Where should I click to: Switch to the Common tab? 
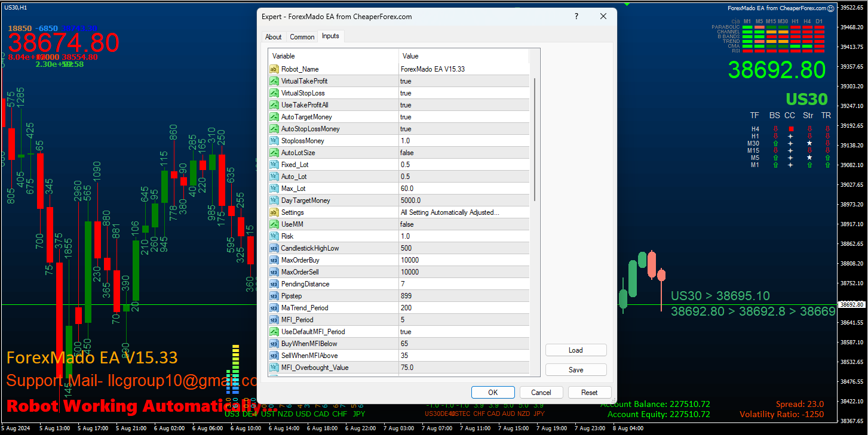pyautogui.click(x=302, y=37)
